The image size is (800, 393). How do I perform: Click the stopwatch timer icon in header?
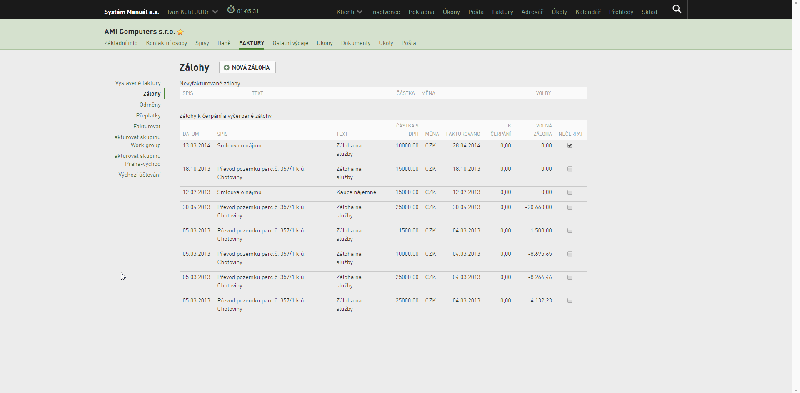[x=231, y=10]
